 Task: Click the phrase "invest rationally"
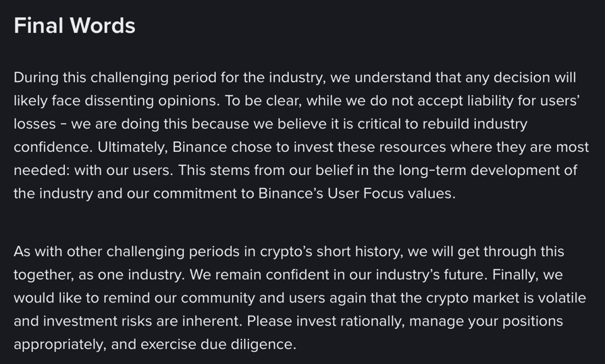tap(348, 321)
